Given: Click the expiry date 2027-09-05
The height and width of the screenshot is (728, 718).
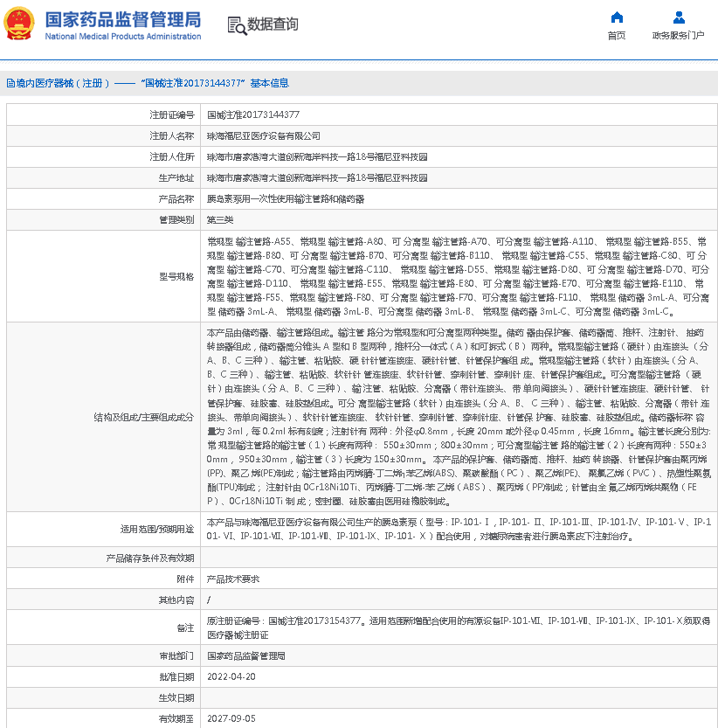Looking at the screenshot, I should coord(231,718).
